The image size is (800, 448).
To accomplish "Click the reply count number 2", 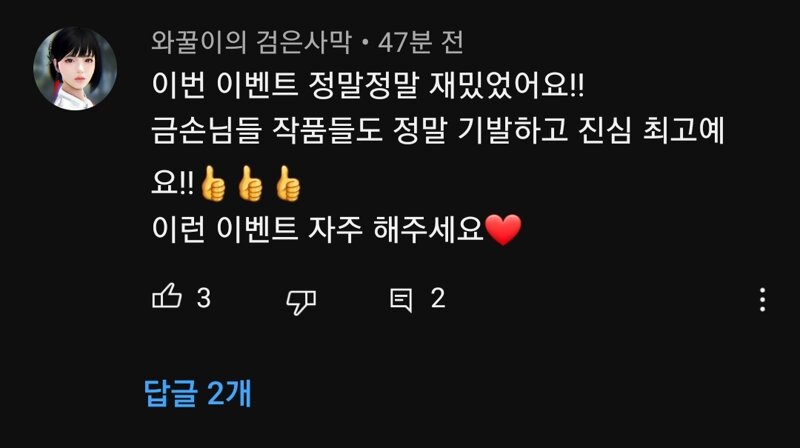I will [438, 298].
